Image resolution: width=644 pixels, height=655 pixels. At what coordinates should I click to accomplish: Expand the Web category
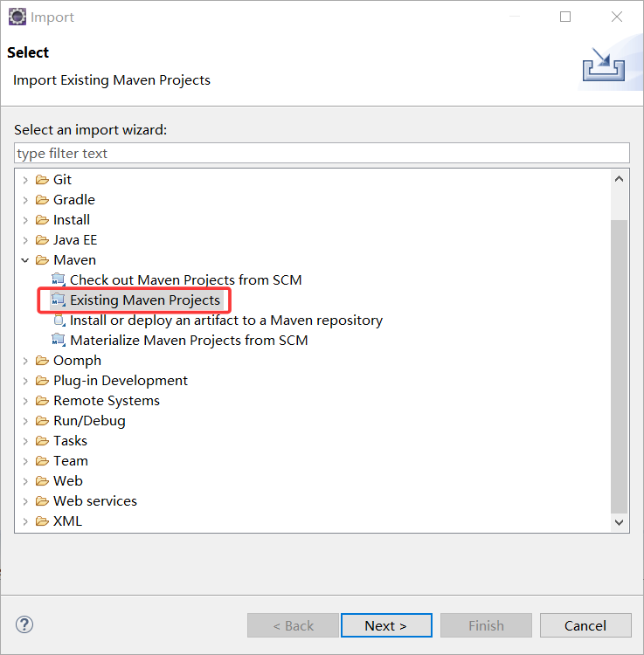click(25, 481)
